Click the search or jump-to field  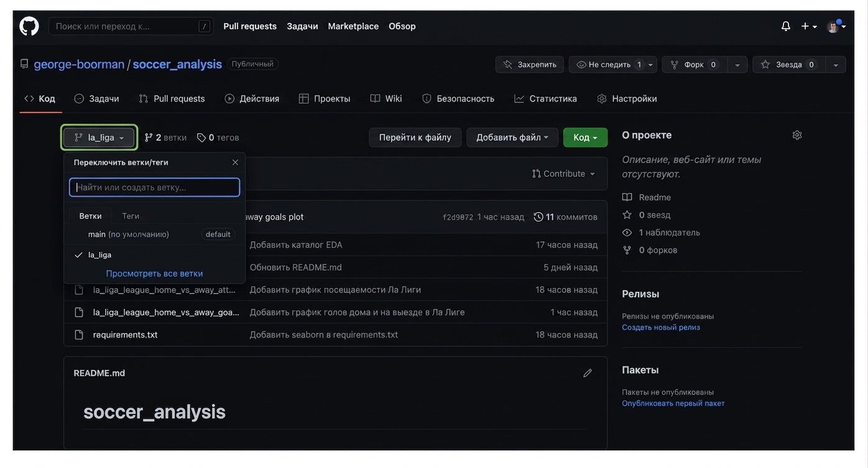click(x=131, y=26)
